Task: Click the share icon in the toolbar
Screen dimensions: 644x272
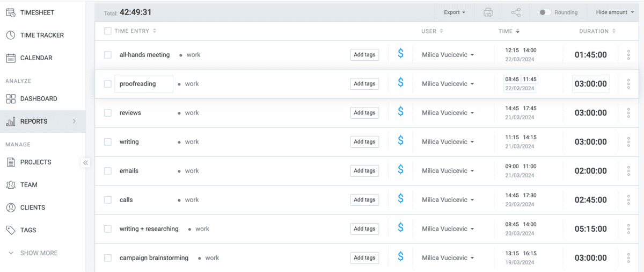Action: coord(516,12)
